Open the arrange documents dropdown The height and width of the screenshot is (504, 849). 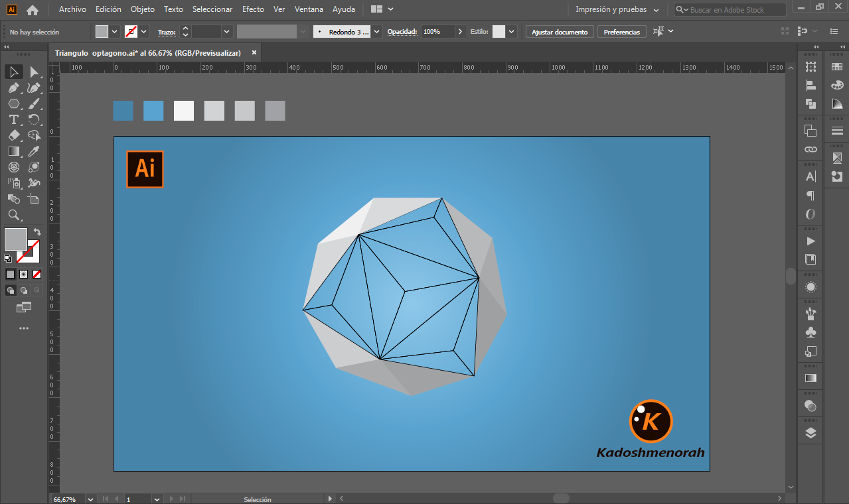[x=382, y=9]
